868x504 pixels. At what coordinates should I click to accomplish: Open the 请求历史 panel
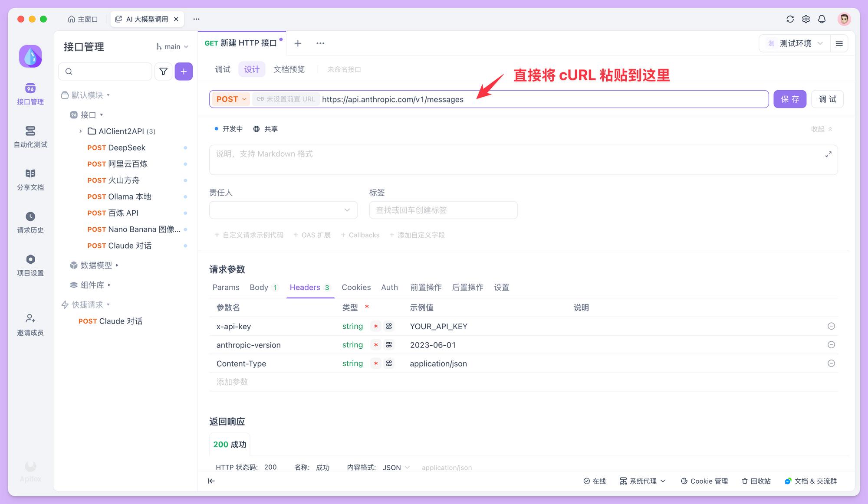point(30,222)
